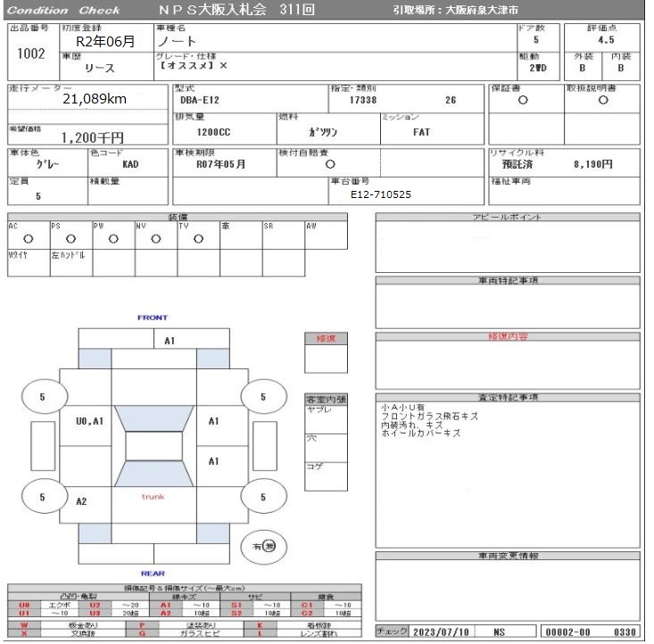Click the 21,089km mileage field

95,100
